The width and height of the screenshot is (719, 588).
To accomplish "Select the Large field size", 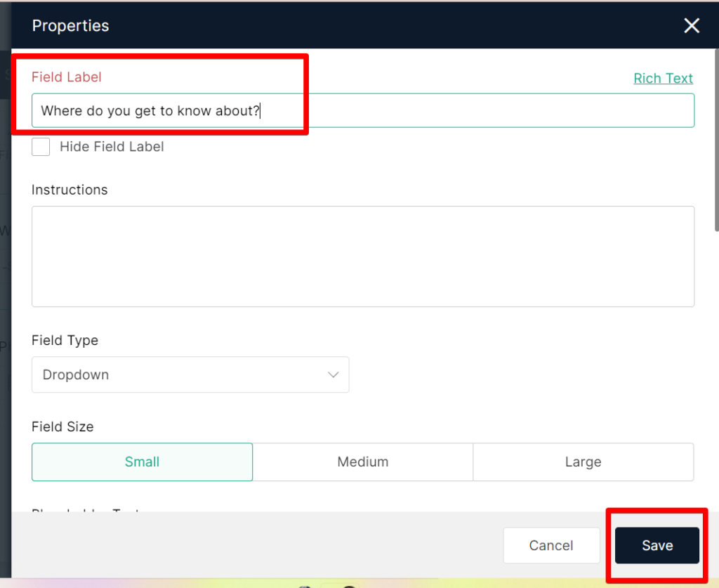I will [x=583, y=462].
